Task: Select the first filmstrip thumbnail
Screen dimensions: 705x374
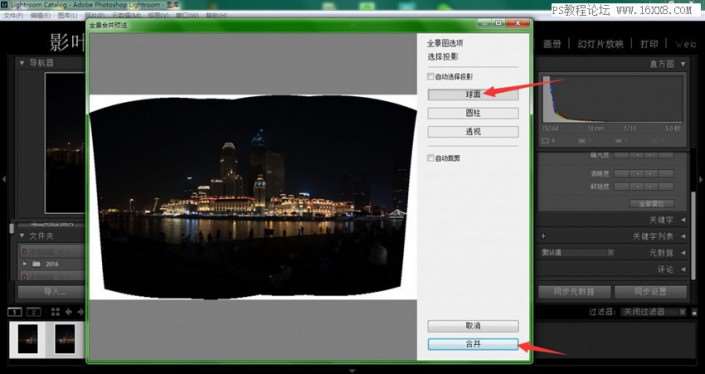Action: pyautogui.click(x=28, y=338)
